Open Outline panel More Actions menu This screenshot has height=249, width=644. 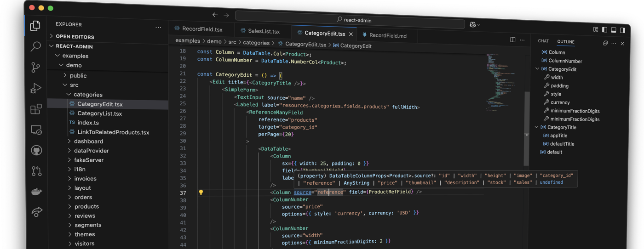click(x=614, y=43)
